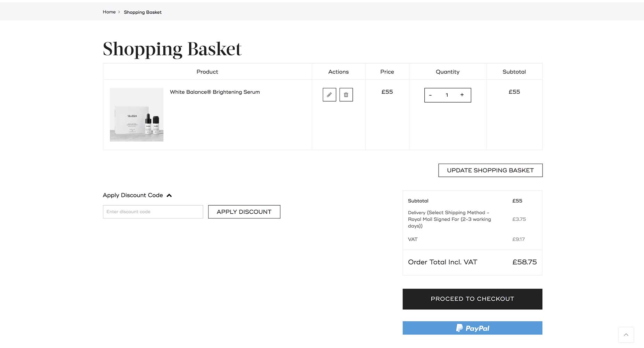Select the Order Total amount £58.75
The image size is (644, 348).
(524, 262)
